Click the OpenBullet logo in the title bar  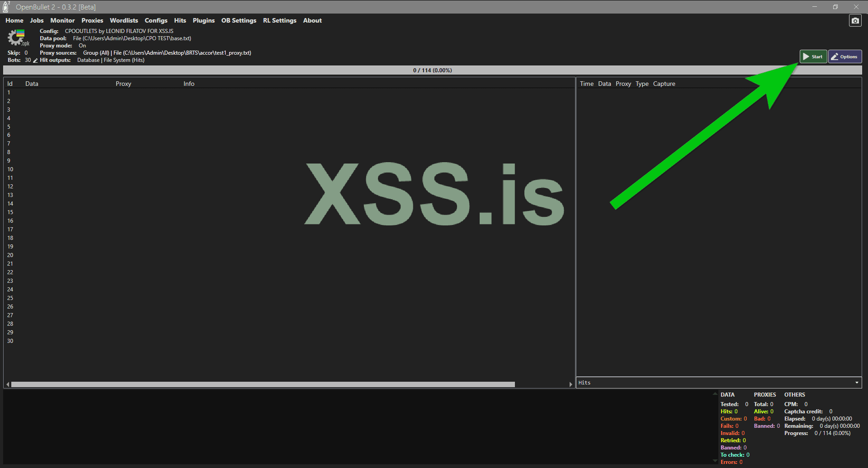[x=6, y=7]
